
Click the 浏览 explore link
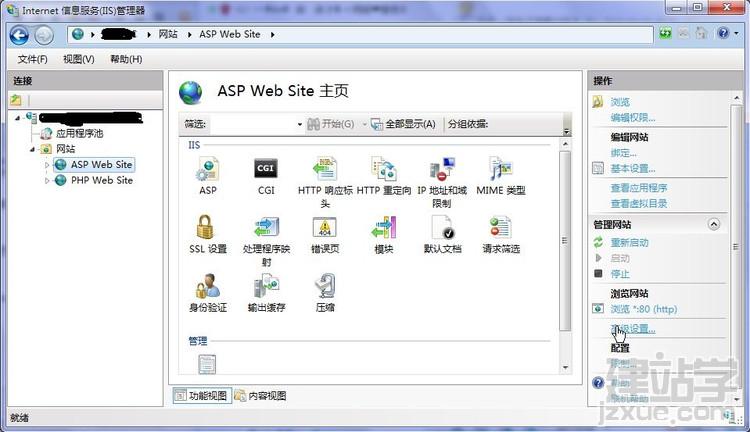pos(620,102)
